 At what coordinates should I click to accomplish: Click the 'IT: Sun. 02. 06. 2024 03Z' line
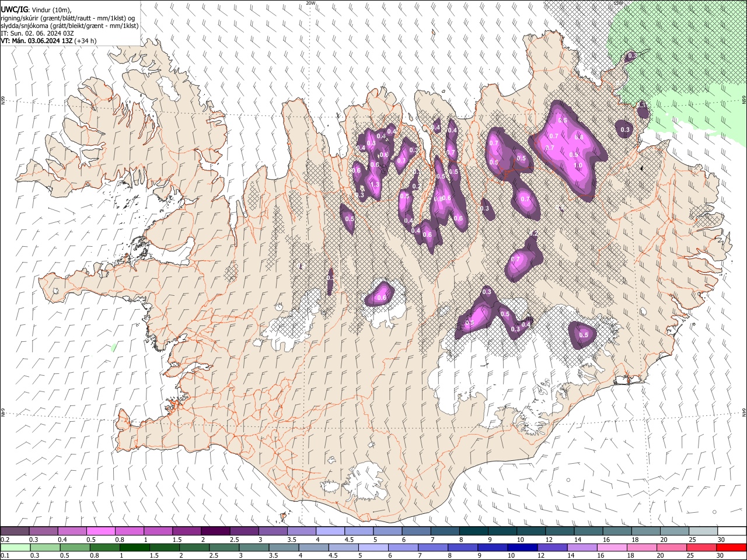coord(37,33)
